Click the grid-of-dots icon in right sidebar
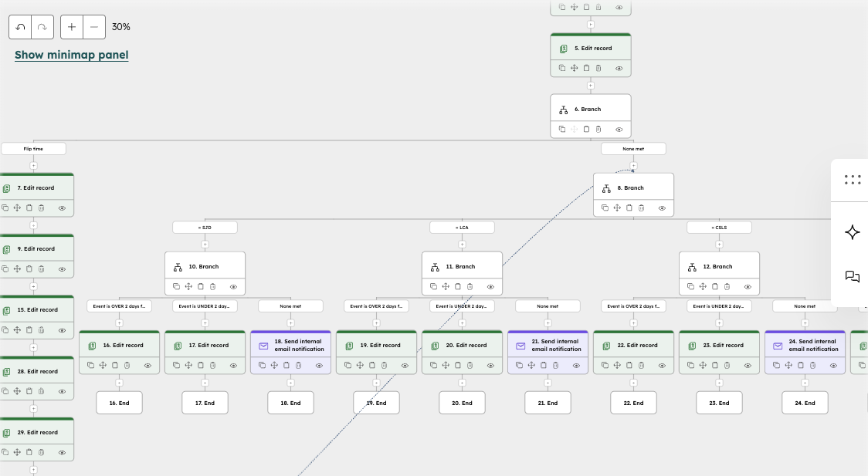868x476 pixels. 852,179
